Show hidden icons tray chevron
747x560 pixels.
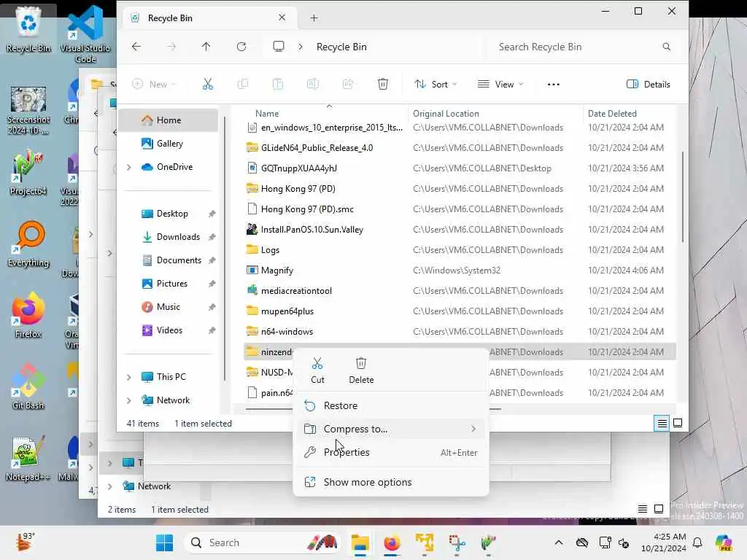pyautogui.click(x=558, y=542)
